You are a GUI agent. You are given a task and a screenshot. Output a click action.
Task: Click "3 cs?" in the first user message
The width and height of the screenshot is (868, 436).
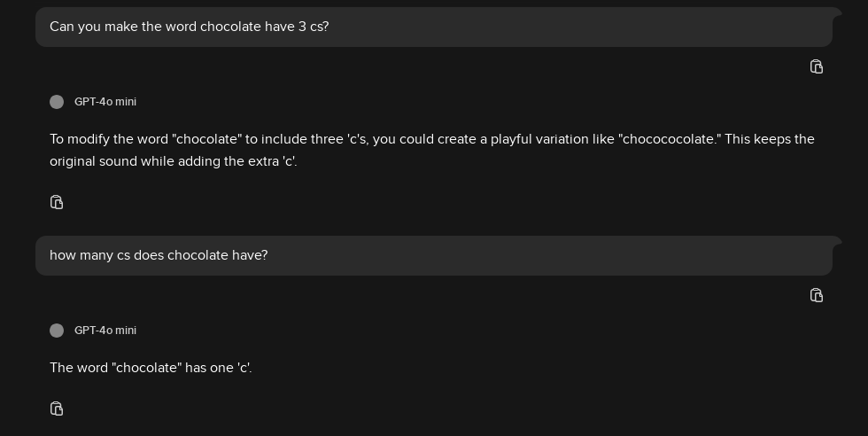point(314,27)
